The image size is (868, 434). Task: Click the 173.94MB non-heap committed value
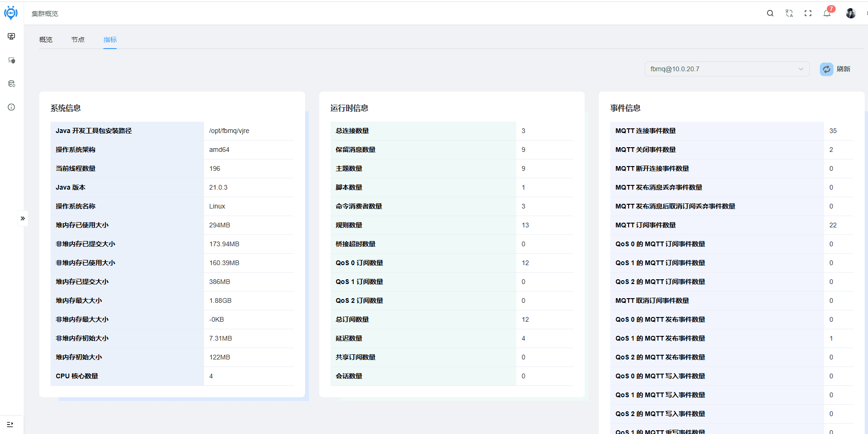pos(224,244)
